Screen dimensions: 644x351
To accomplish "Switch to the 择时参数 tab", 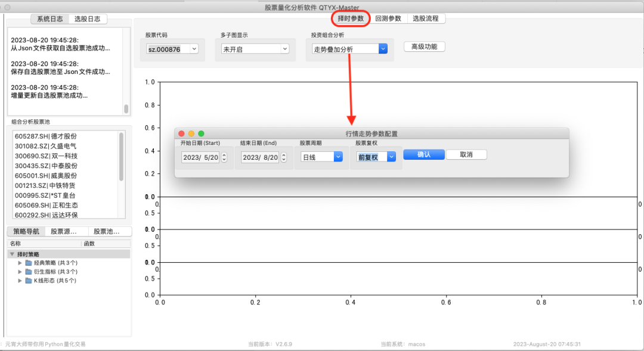I will [x=351, y=18].
